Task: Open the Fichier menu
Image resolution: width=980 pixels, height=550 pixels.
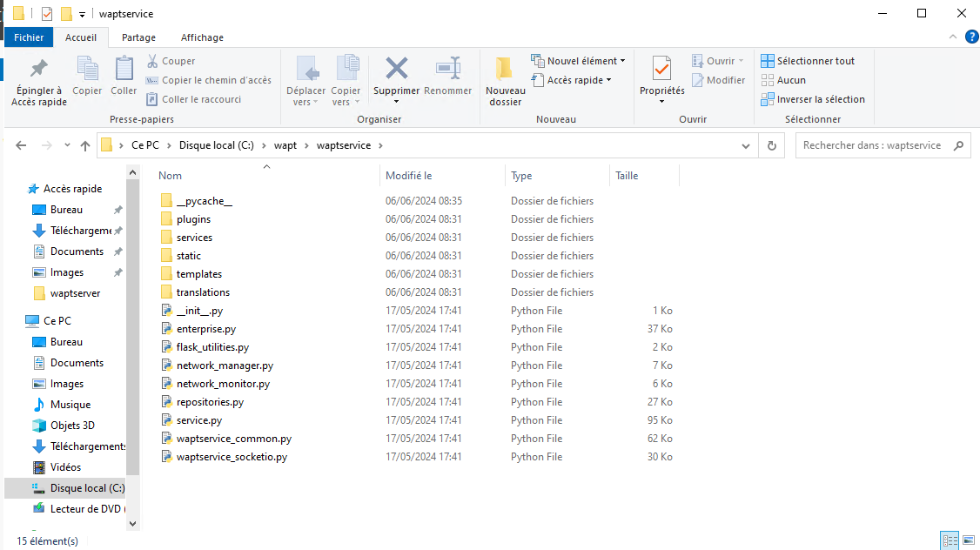Action: click(29, 37)
